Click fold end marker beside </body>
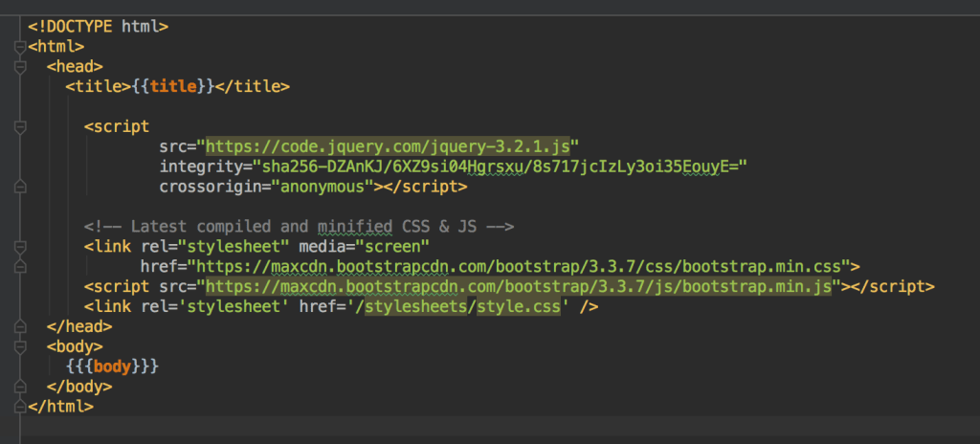Image resolution: width=980 pixels, height=444 pixels. (20, 387)
